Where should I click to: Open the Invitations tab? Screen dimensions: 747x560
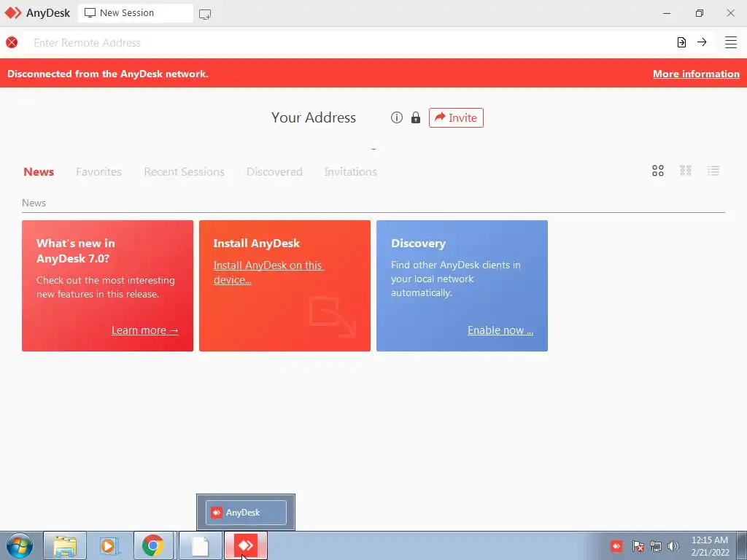tap(351, 172)
